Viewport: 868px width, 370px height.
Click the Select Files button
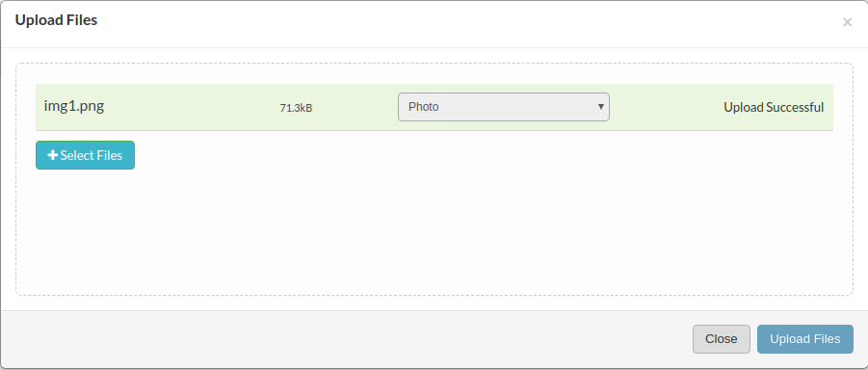click(x=85, y=155)
